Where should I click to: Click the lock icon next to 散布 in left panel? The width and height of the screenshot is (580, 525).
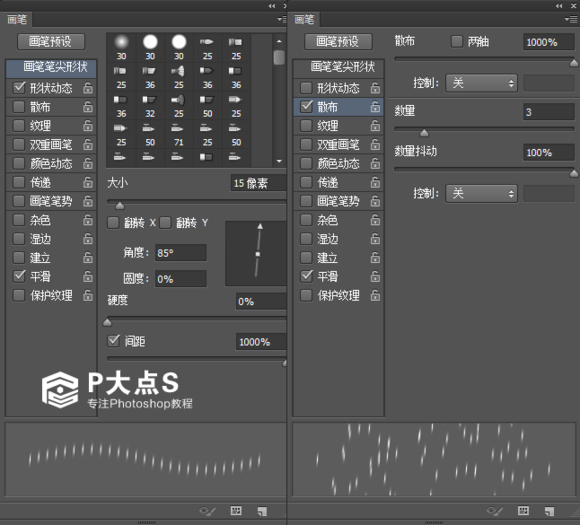[88, 107]
